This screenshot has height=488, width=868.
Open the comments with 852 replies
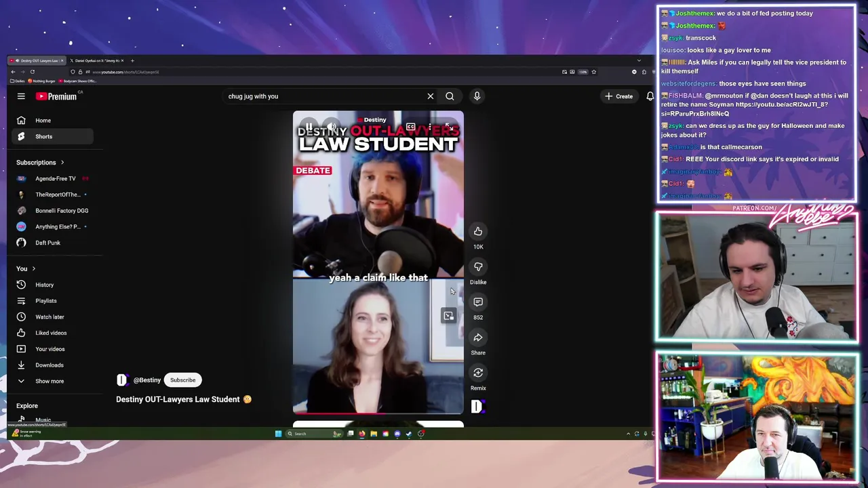tap(478, 302)
